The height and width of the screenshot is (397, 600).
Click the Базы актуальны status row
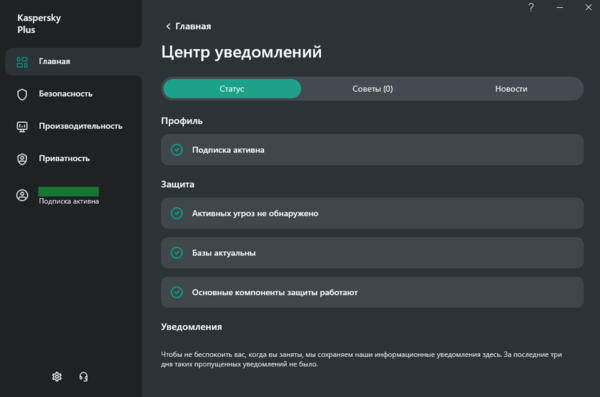tap(372, 253)
